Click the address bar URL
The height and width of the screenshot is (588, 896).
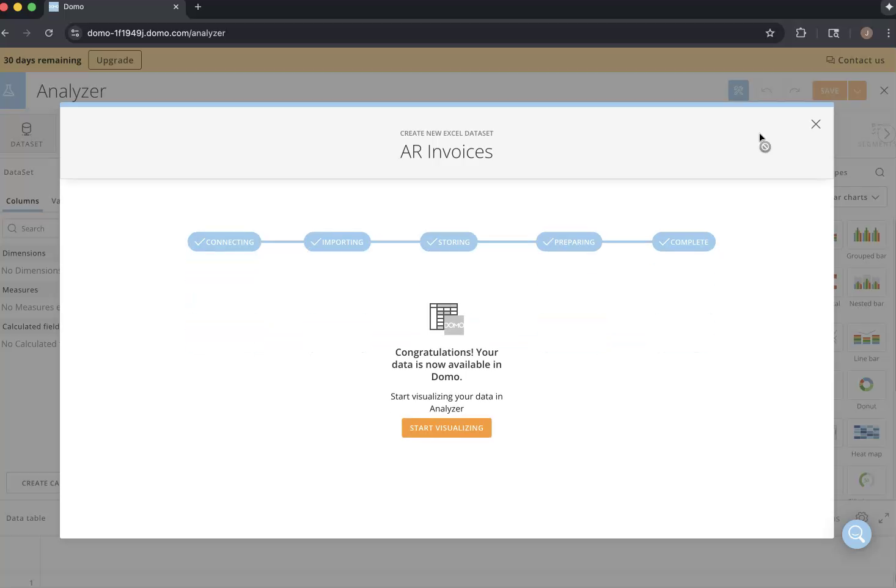coord(156,33)
